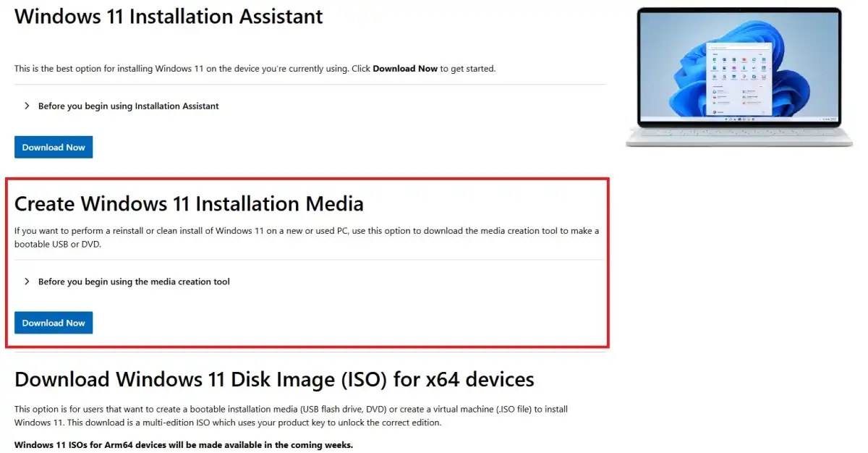The width and height of the screenshot is (868, 453).
Task: Click the laptop product image
Action: (x=740, y=76)
